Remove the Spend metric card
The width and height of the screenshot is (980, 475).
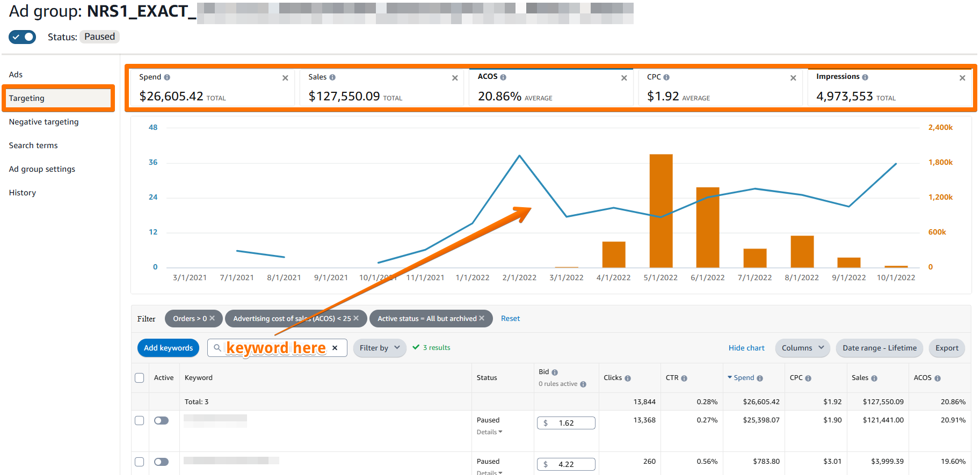[285, 78]
